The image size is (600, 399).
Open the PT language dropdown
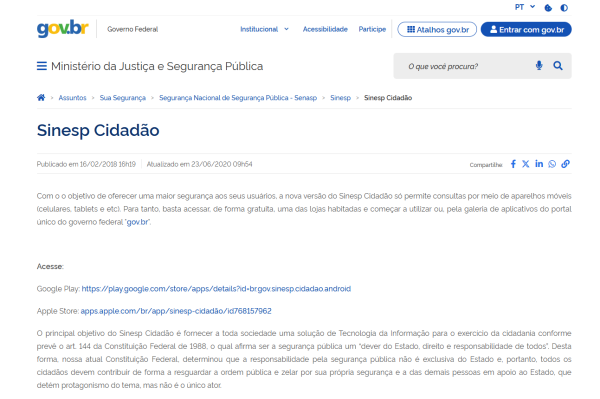[524, 7]
